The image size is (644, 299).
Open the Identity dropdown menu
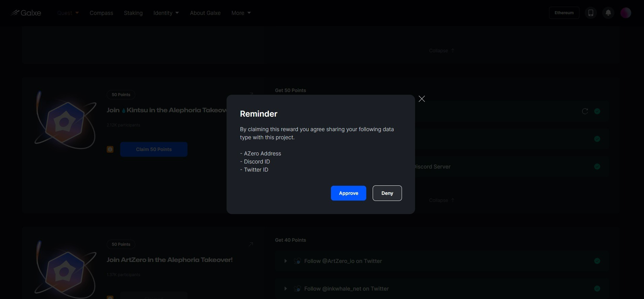coord(166,13)
